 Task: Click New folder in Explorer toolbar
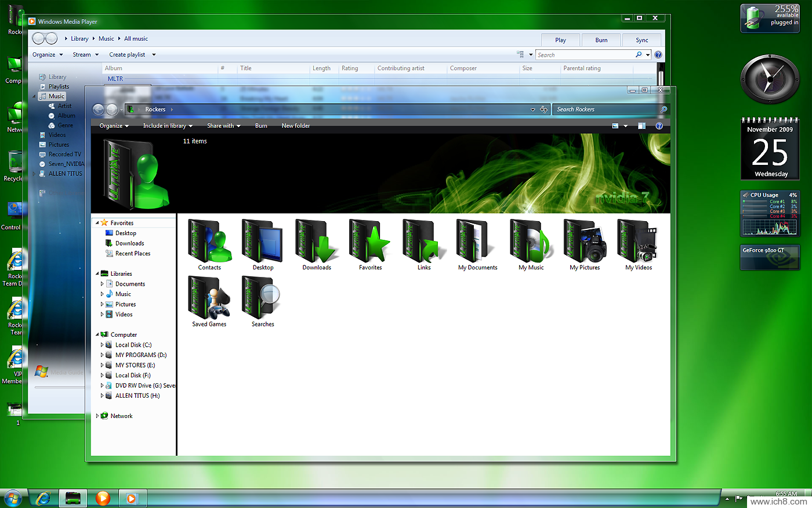tap(296, 125)
